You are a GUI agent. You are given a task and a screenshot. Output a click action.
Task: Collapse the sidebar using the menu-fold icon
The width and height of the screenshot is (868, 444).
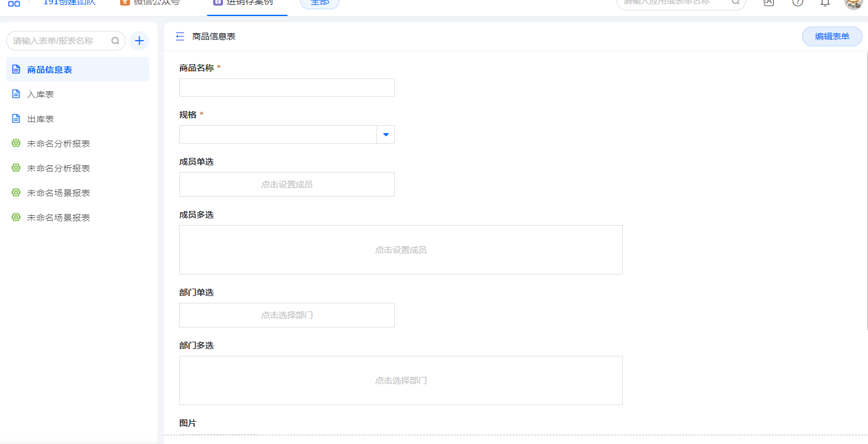180,36
